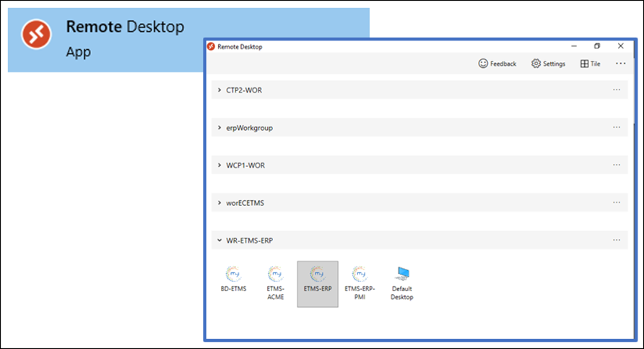Restore down the Remote Desktop window
644x349 pixels.
pos(597,46)
